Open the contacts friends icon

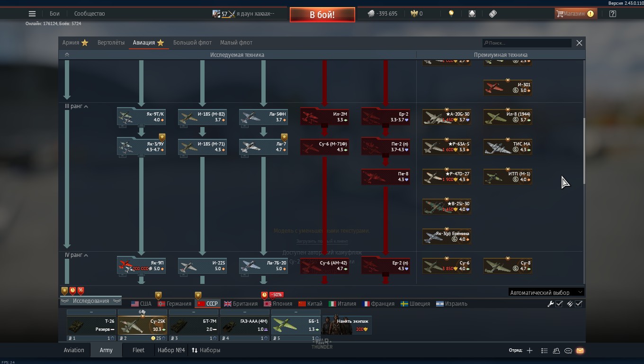tap(556, 351)
